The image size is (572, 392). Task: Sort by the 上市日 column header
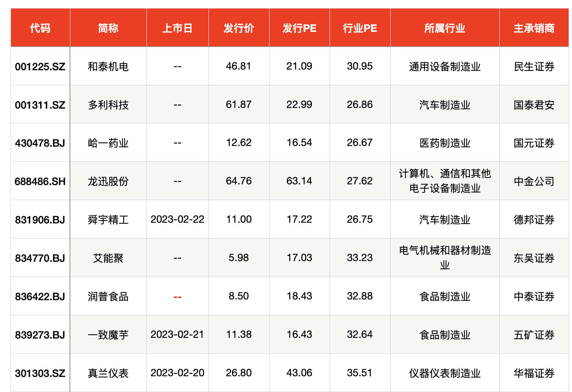click(x=177, y=28)
